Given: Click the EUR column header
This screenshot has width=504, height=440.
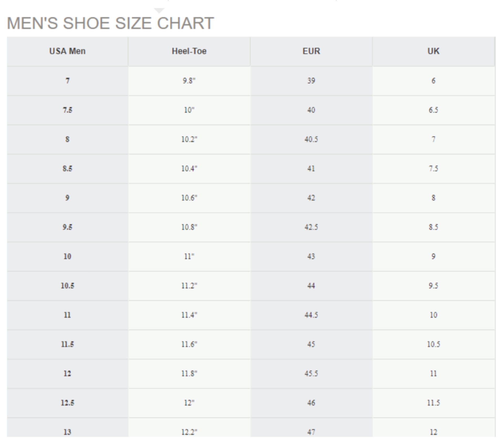Looking at the screenshot, I should [x=311, y=51].
